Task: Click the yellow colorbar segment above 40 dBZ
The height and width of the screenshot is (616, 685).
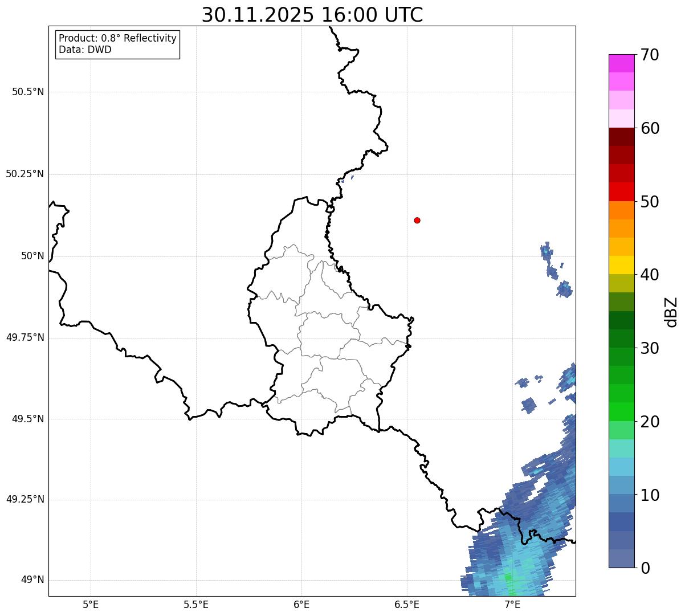Action: coord(621,265)
